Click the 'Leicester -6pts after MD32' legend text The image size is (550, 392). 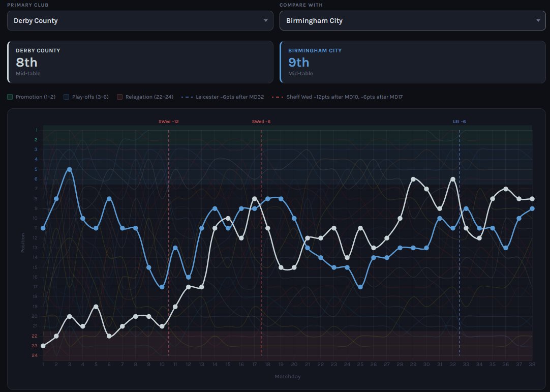[230, 97]
